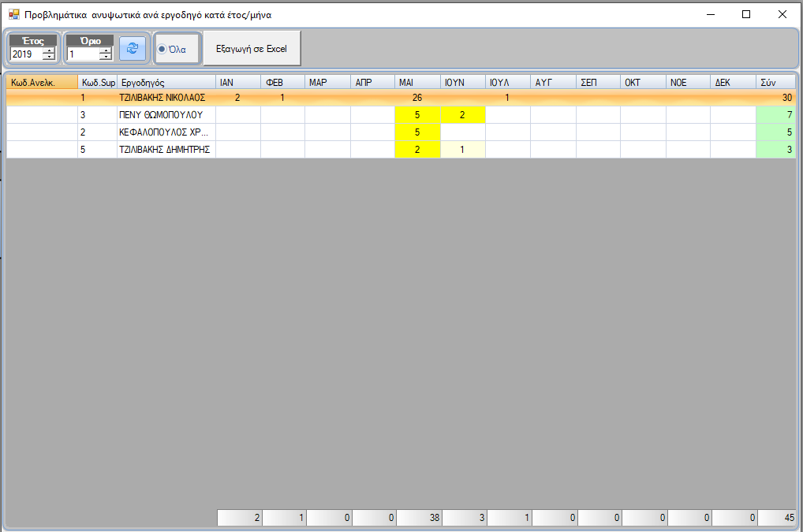Select the ΤΖΙΛΙΒΑΚΗΣ ΔΗΜΗΤΡΗΣ row name cell

pyautogui.click(x=166, y=150)
